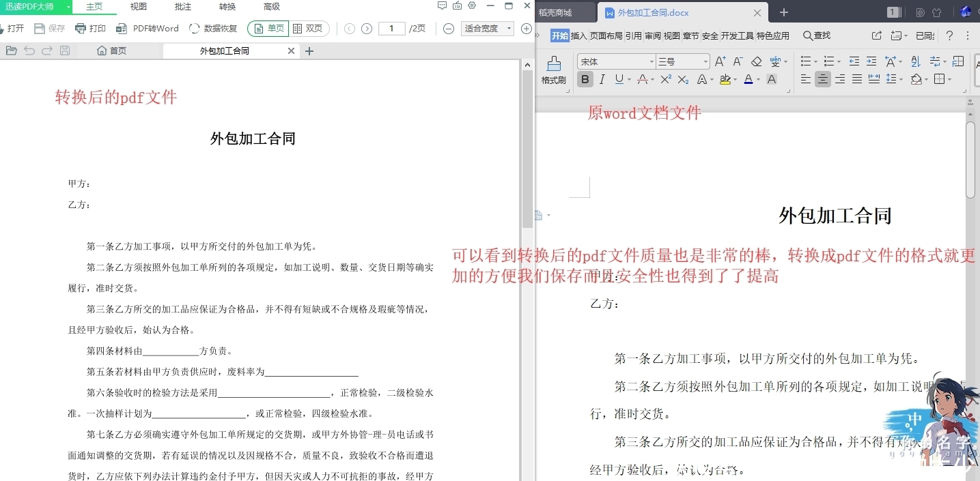Enable underline formatting
Viewport: 980px width, 481px height.
[x=619, y=80]
